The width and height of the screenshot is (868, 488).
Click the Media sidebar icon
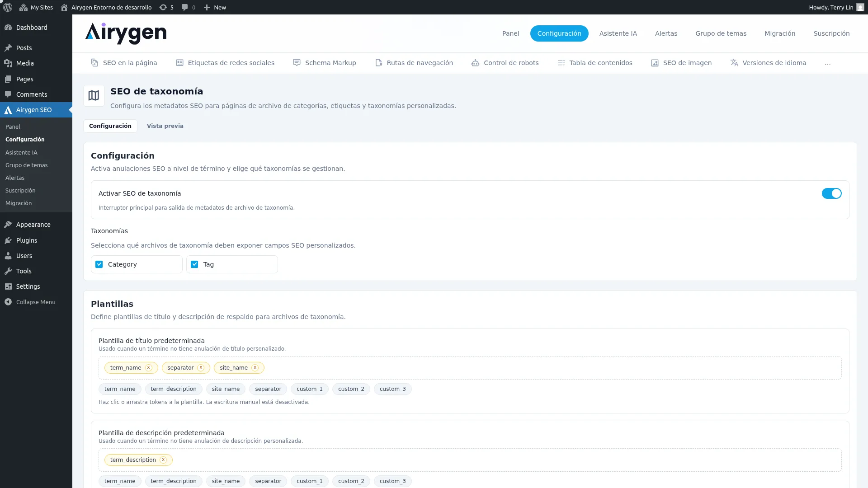coord(8,63)
